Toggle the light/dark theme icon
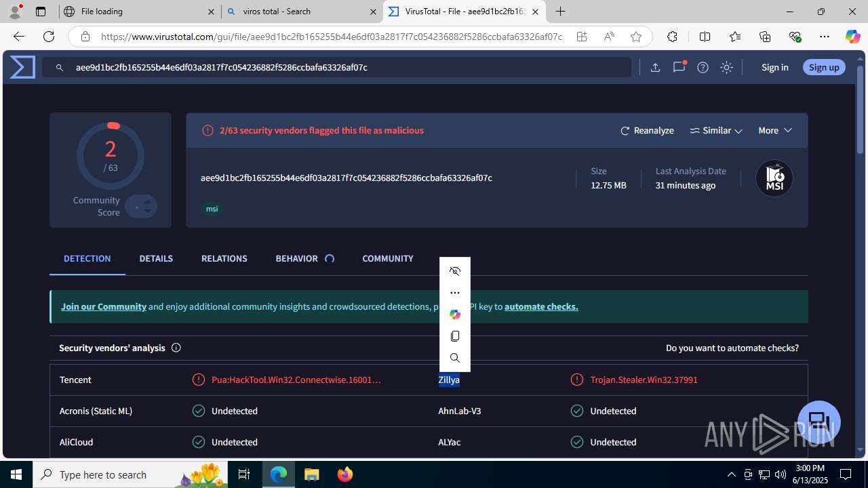868x488 pixels. click(726, 67)
